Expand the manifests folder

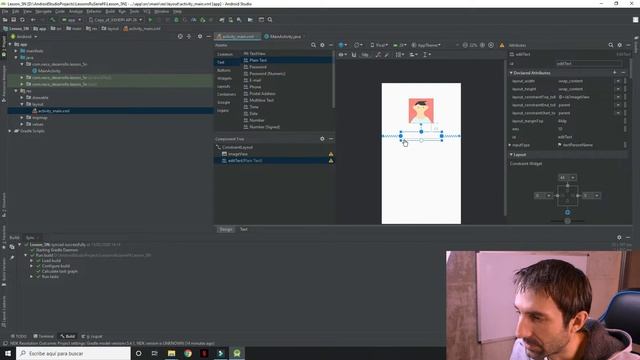click(x=16, y=51)
